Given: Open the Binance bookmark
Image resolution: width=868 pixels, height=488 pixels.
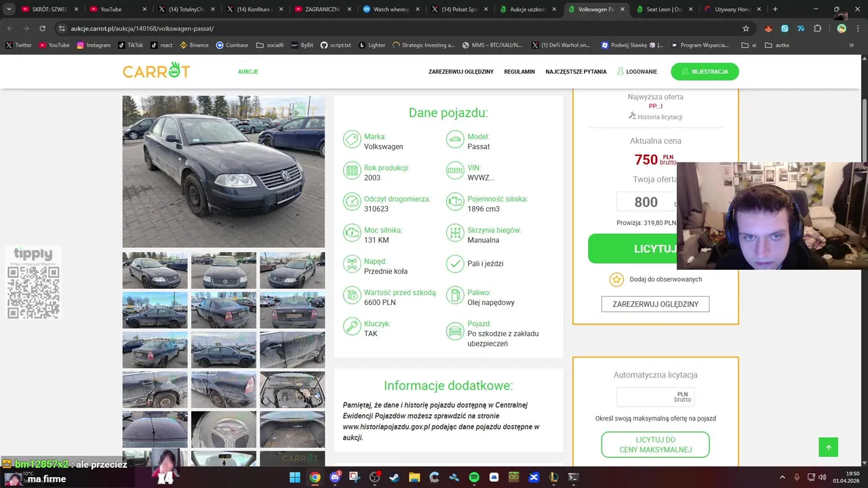Looking at the screenshot, I should tap(194, 45).
